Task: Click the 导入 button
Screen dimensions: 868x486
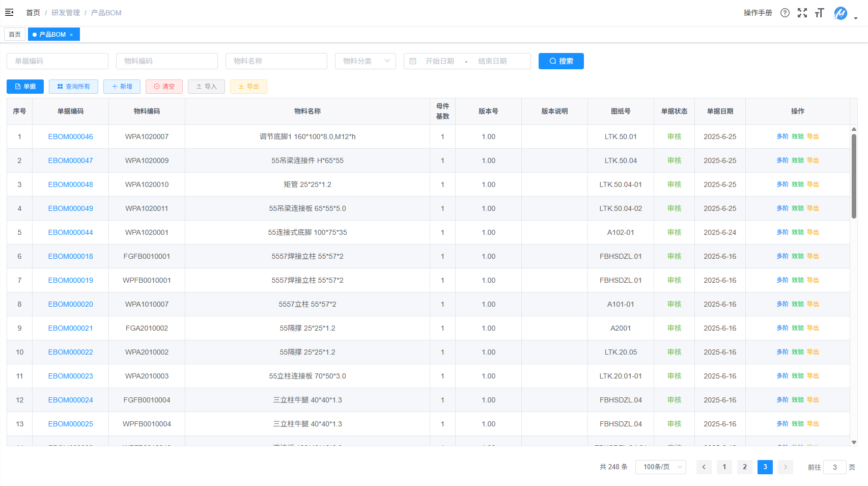Action: tap(207, 87)
